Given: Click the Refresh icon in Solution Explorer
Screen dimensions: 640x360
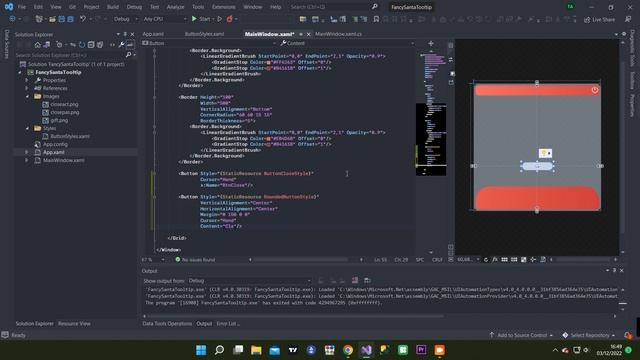Looking at the screenshot, I should (x=82, y=44).
